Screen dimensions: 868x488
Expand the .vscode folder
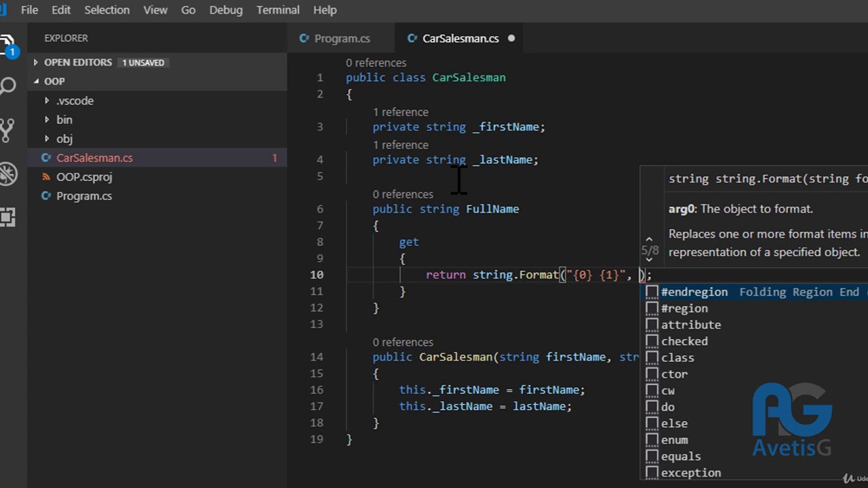[47, 101]
